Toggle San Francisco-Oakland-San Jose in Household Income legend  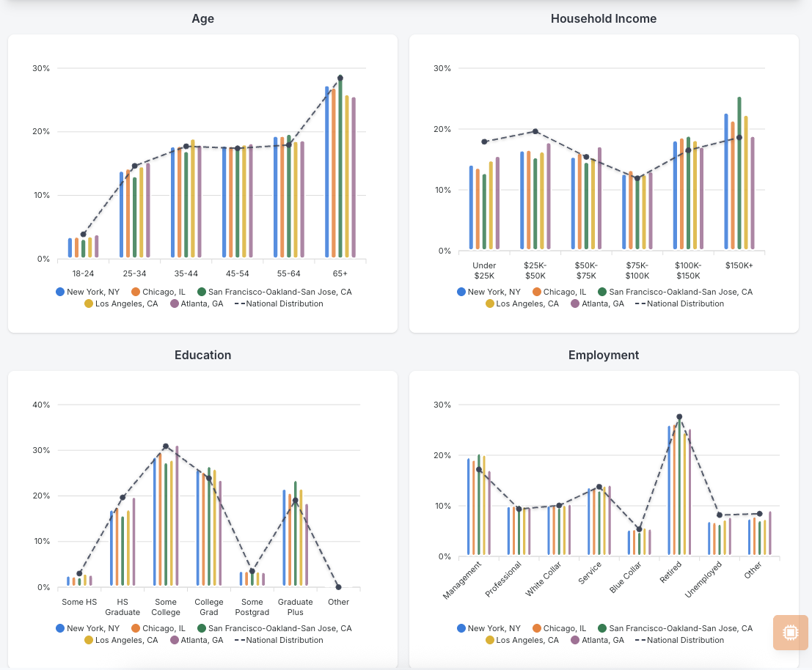(675, 292)
